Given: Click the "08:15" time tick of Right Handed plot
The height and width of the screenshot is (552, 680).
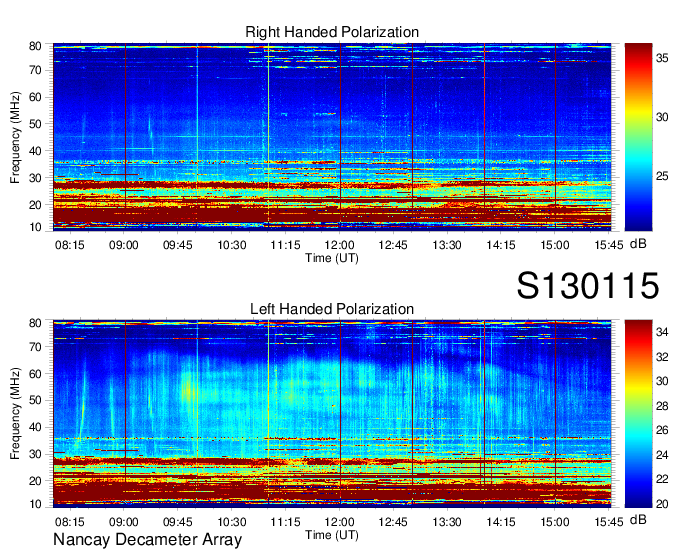Looking at the screenshot, I should coord(70,245).
